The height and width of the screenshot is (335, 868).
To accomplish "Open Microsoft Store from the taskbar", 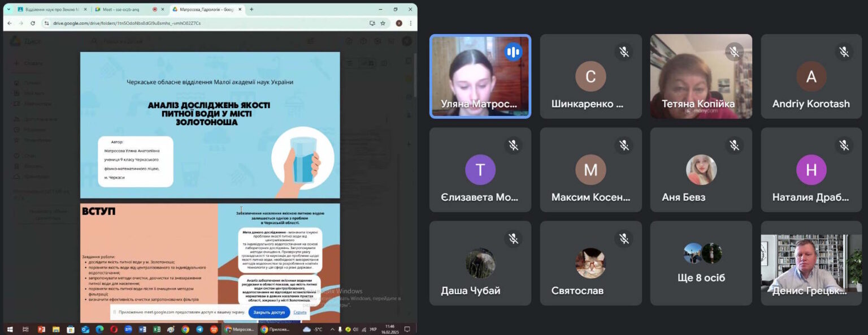I will (71, 329).
